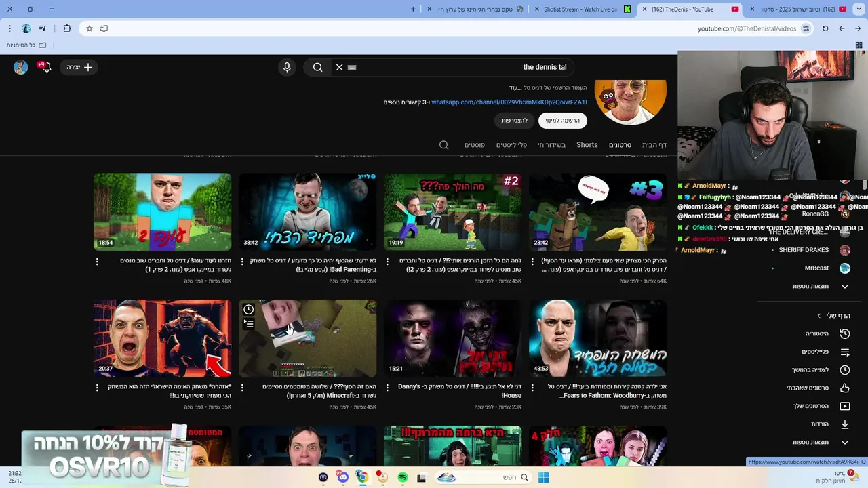Expand the 'הדף שלי' section chevron
The height and width of the screenshot is (488, 868).
coord(818,316)
